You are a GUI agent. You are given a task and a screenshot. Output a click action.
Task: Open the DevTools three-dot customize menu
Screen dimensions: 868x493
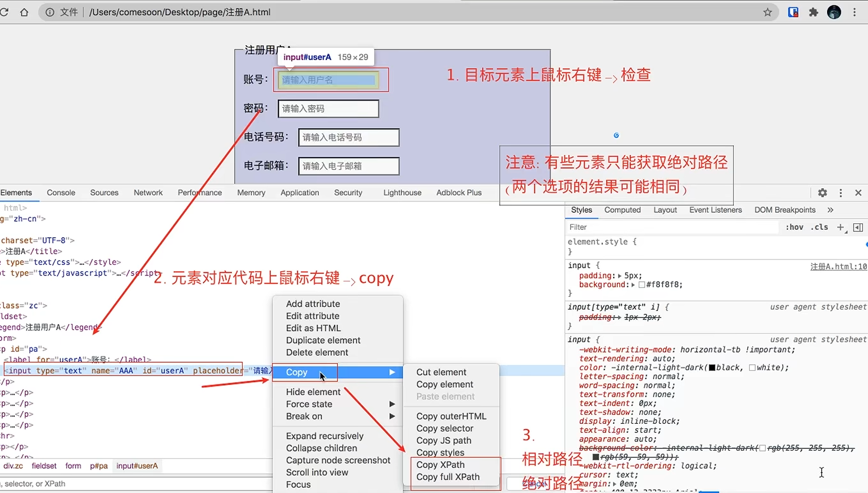(x=840, y=193)
